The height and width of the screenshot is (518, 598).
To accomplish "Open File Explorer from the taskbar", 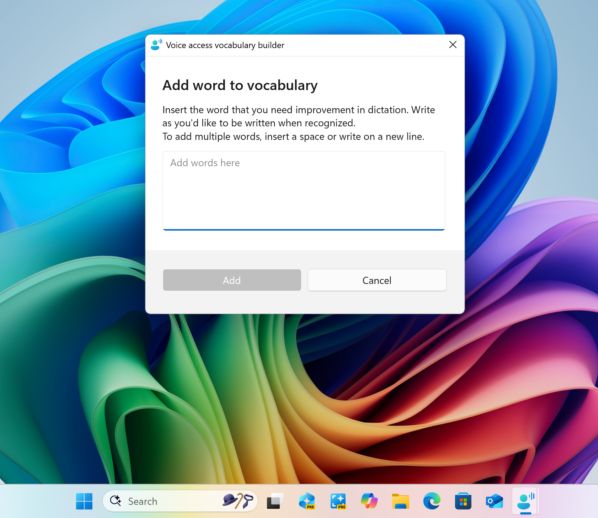I will [400, 501].
